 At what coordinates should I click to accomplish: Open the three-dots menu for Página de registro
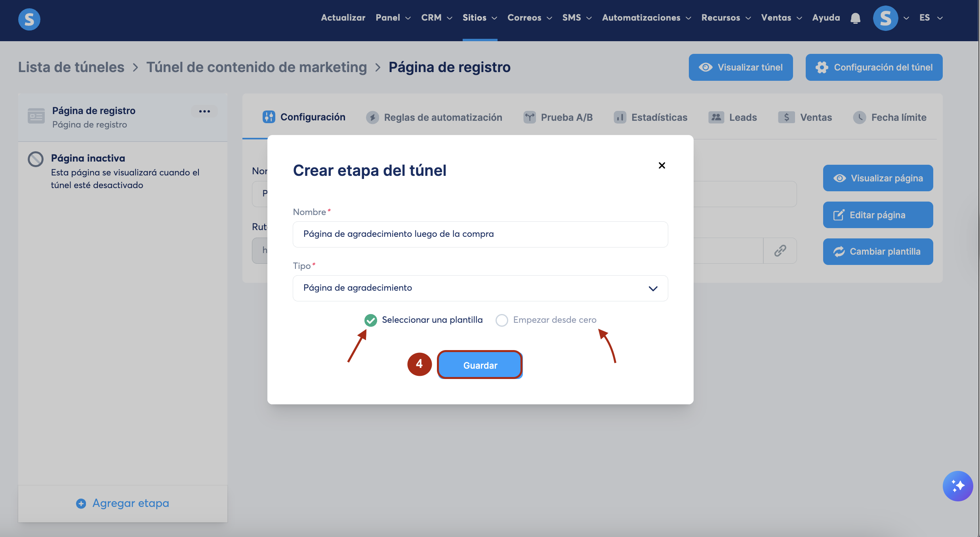[x=204, y=111]
